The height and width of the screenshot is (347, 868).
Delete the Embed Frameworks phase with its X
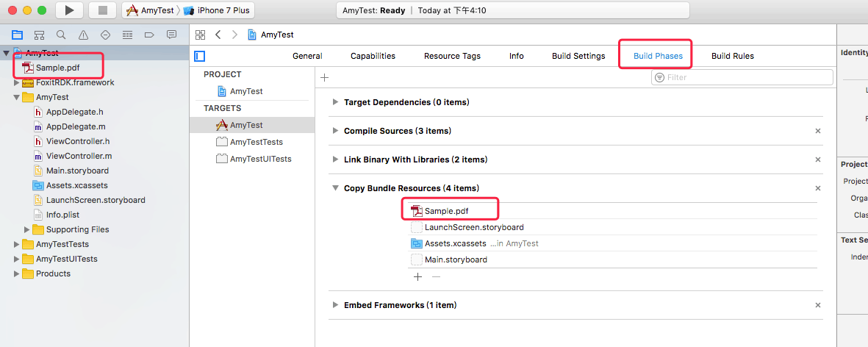pyautogui.click(x=817, y=305)
